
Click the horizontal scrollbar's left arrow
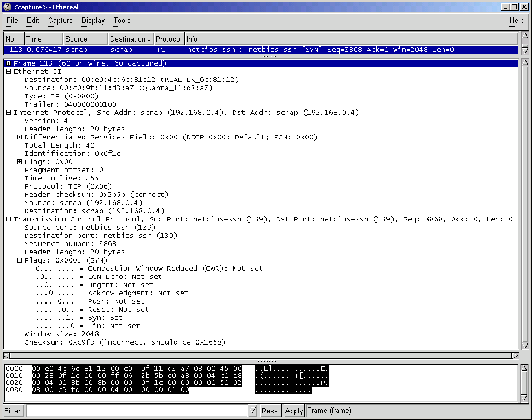coord(7,355)
